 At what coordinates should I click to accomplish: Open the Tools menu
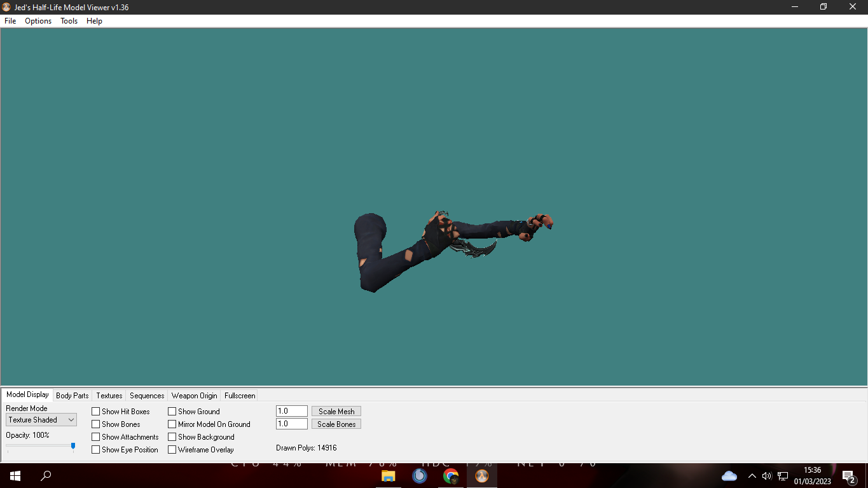pos(69,21)
